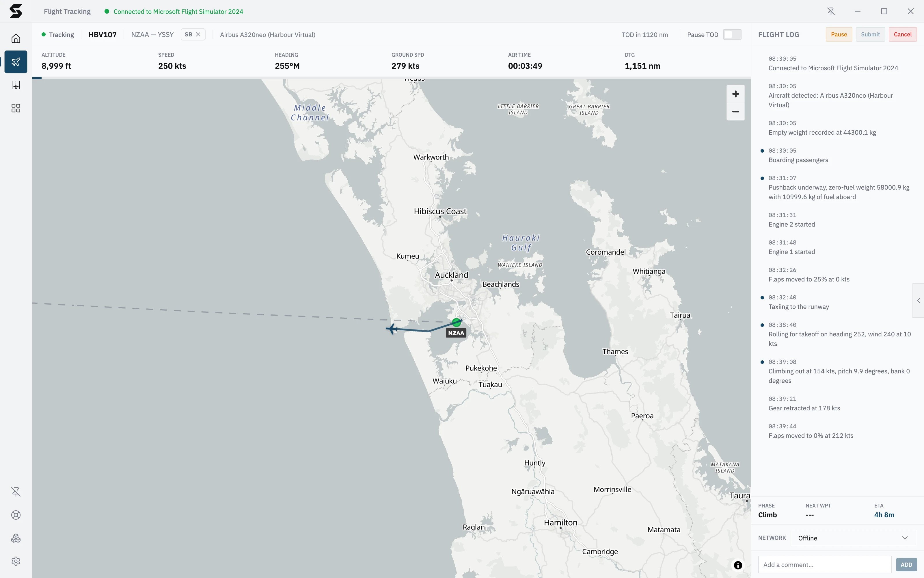Open the four-squares grid sidebar icon
The height and width of the screenshot is (578, 924).
pos(16,108)
